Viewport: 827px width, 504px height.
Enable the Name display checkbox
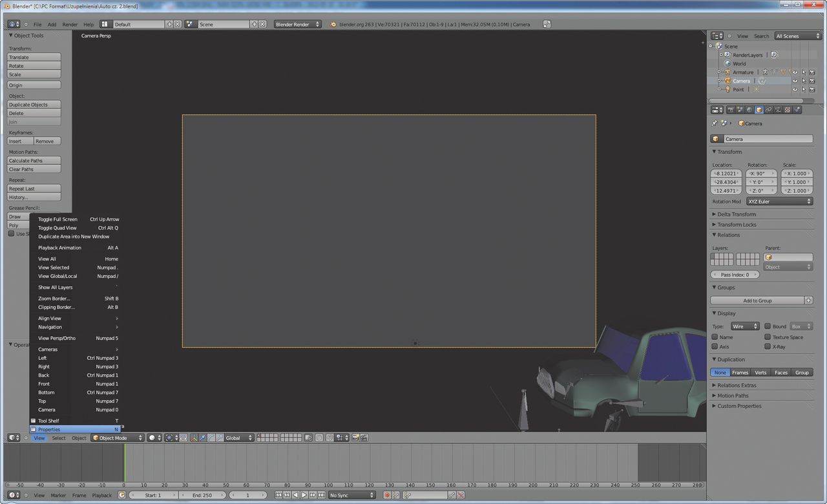pyautogui.click(x=715, y=337)
